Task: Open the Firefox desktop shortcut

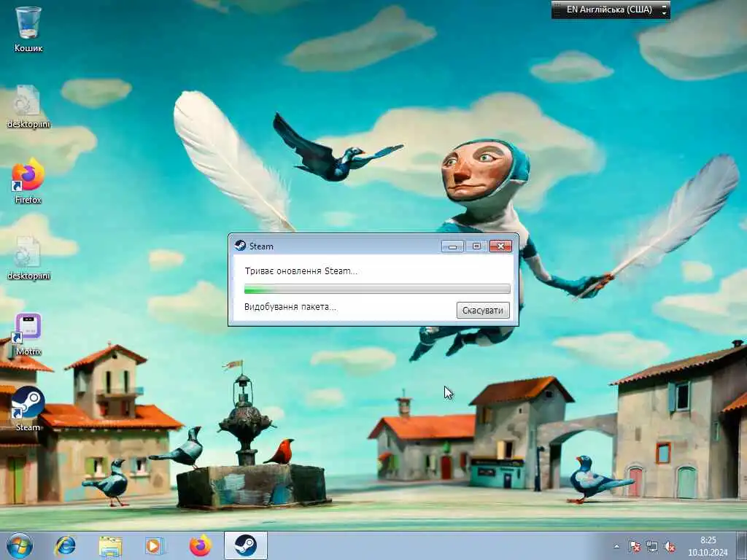Action: click(28, 181)
